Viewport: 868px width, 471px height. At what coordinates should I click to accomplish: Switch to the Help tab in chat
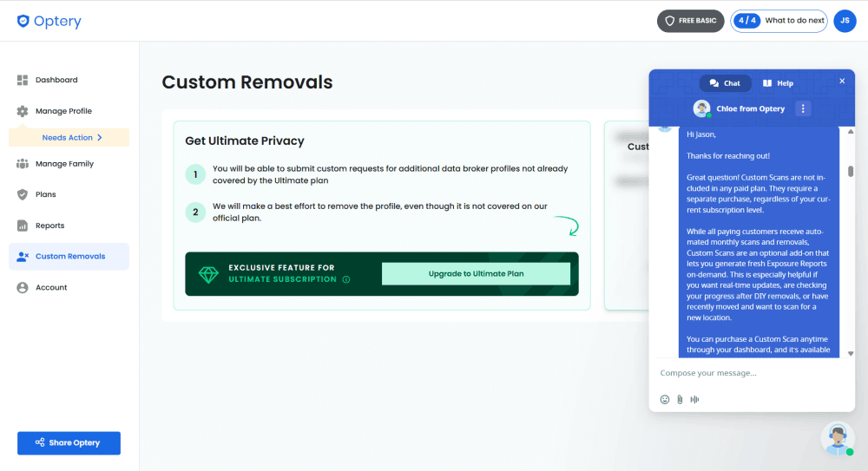coord(778,83)
